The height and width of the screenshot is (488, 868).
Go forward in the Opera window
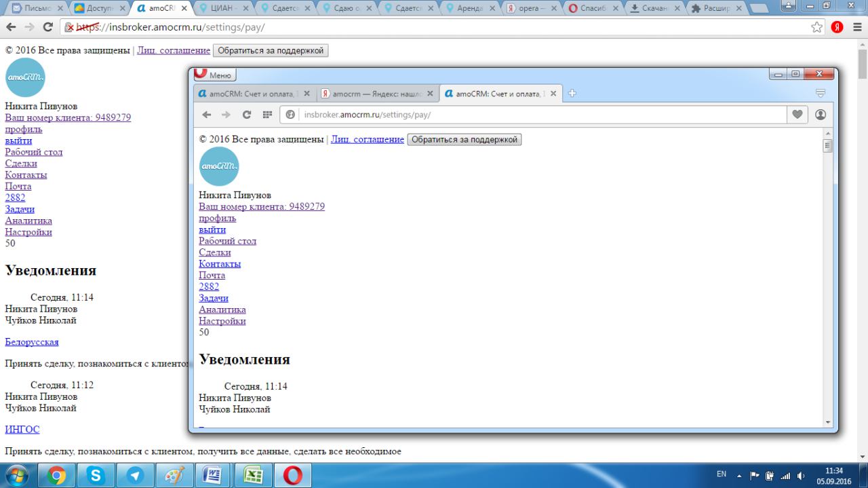pyautogui.click(x=226, y=115)
